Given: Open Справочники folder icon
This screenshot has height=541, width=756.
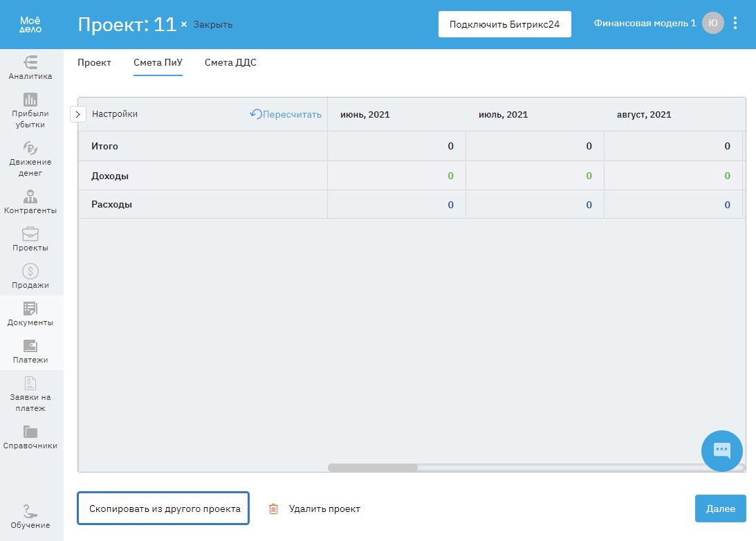Looking at the screenshot, I should (x=30, y=431).
